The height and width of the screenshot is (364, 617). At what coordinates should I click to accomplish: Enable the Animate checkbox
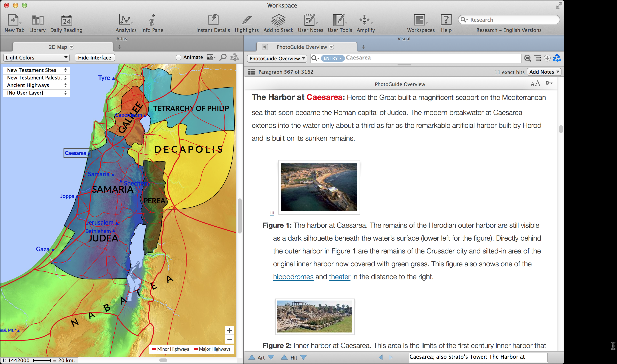pos(179,57)
